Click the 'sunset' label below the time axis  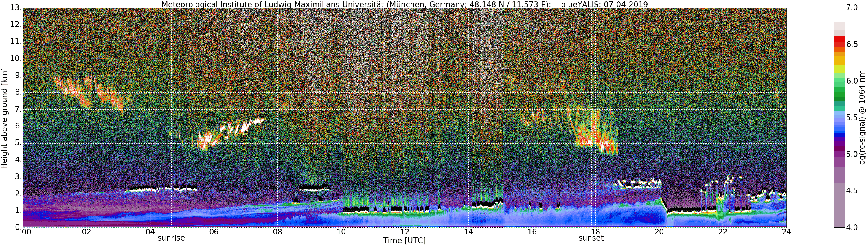click(x=591, y=238)
